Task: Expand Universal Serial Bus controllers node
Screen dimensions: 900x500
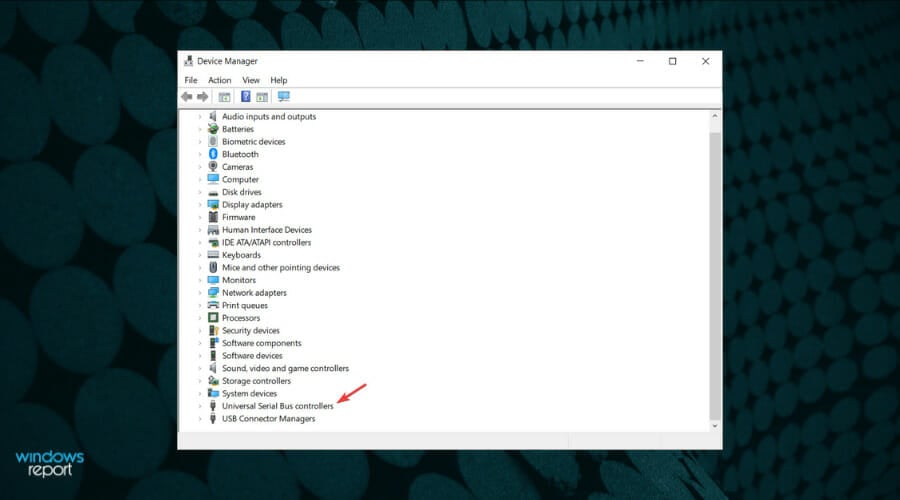Action: coord(200,406)
